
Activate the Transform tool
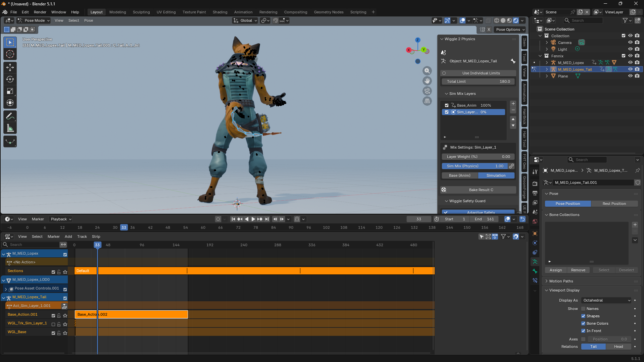(10, 103)
